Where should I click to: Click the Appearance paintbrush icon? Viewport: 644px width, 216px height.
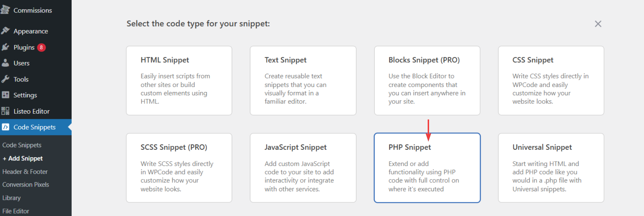click(x=5, y=31)
